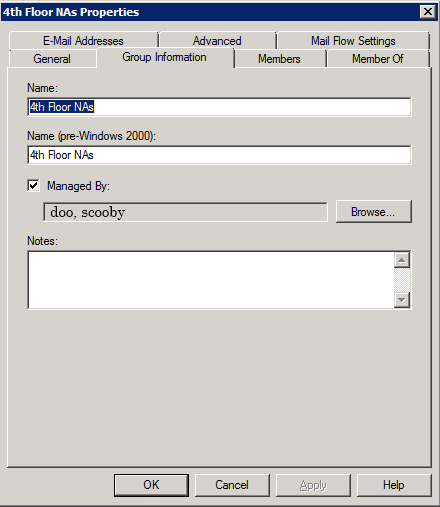Click Browse to choose a manager
Image resolution: width=440 pixels, height=507 pixels.
tap(373, 212)
